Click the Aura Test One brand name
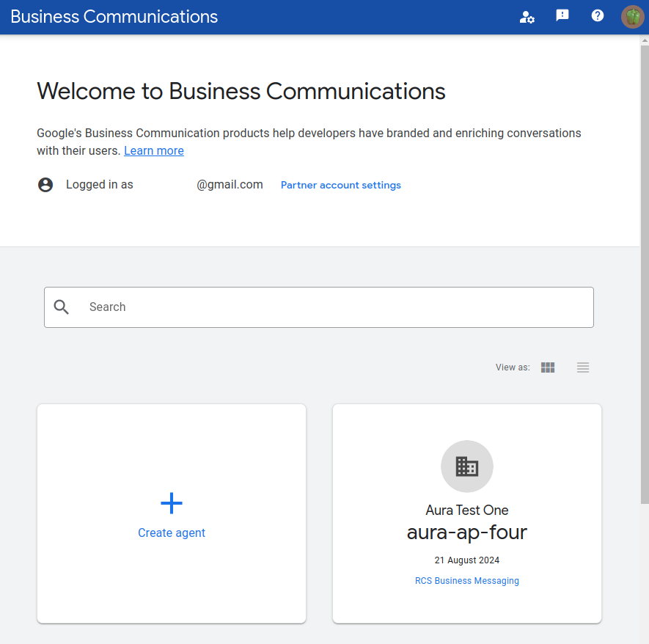The width and height of the screenshot is (649, 644). coord(467,511)
